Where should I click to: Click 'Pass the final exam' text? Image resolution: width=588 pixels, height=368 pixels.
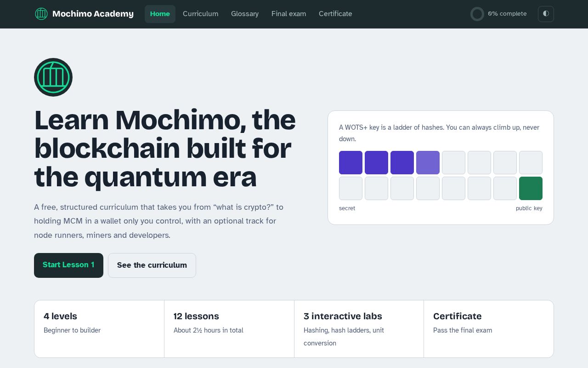click(x=463, y=330)
